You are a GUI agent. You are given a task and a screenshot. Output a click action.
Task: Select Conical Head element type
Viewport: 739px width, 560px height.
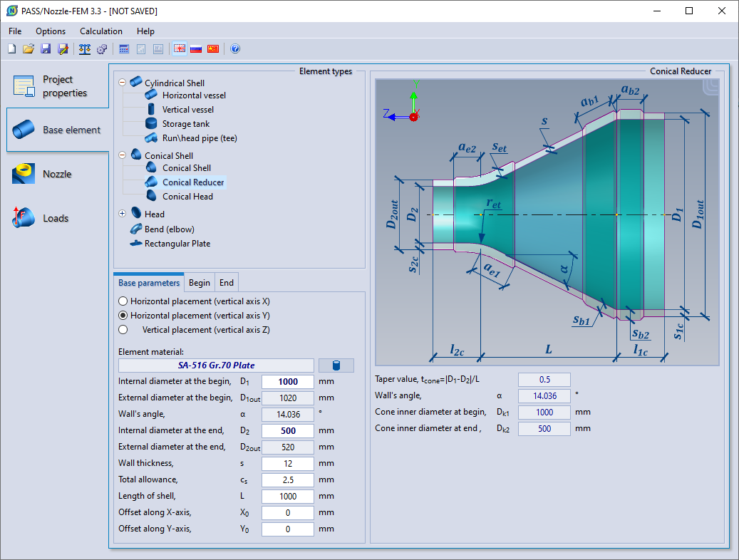tap(187, 196)
